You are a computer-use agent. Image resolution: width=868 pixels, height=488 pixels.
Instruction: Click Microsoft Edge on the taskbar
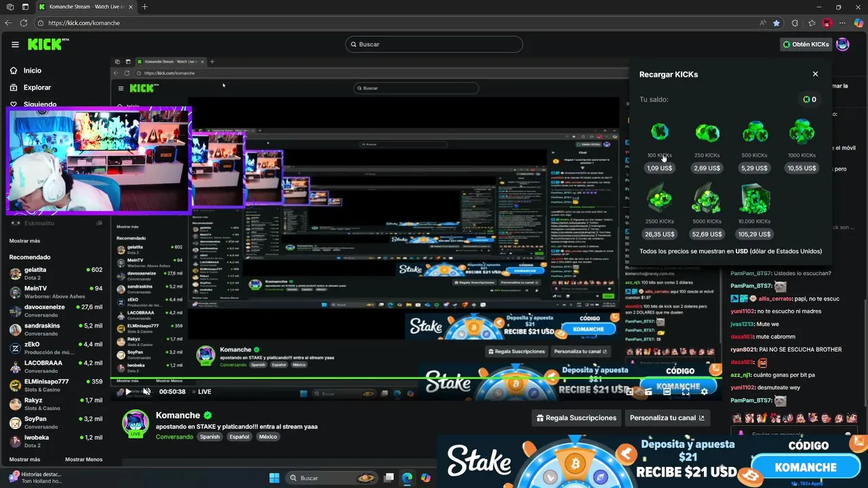(407, 478)
